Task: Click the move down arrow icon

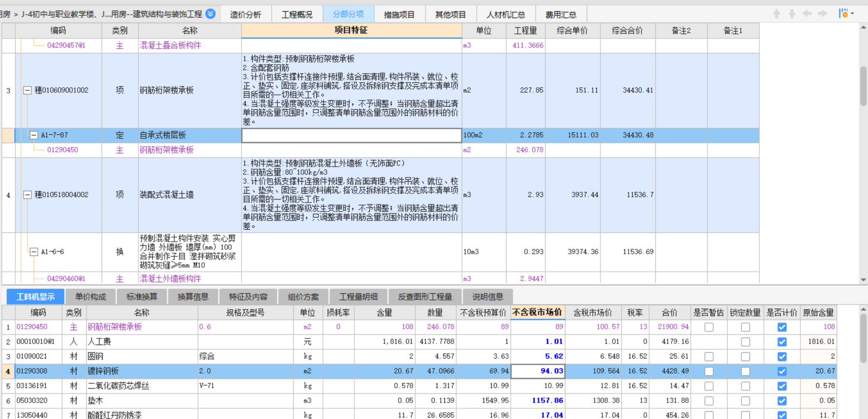Action: [792, 14]
